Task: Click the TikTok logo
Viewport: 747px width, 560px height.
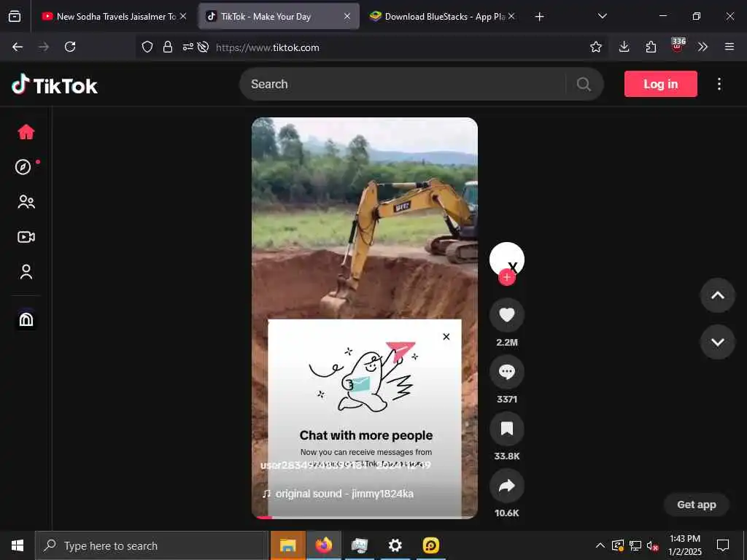Action: click(54, 85)
